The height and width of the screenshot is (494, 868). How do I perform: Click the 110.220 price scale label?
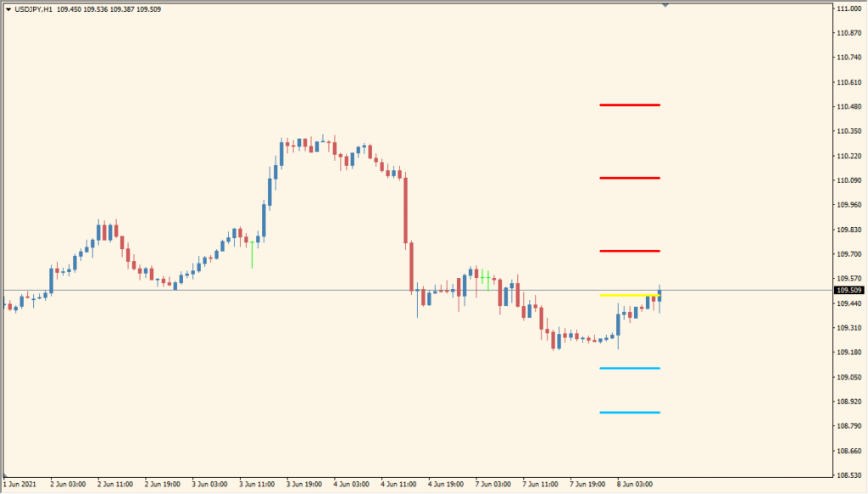point(849,156)
